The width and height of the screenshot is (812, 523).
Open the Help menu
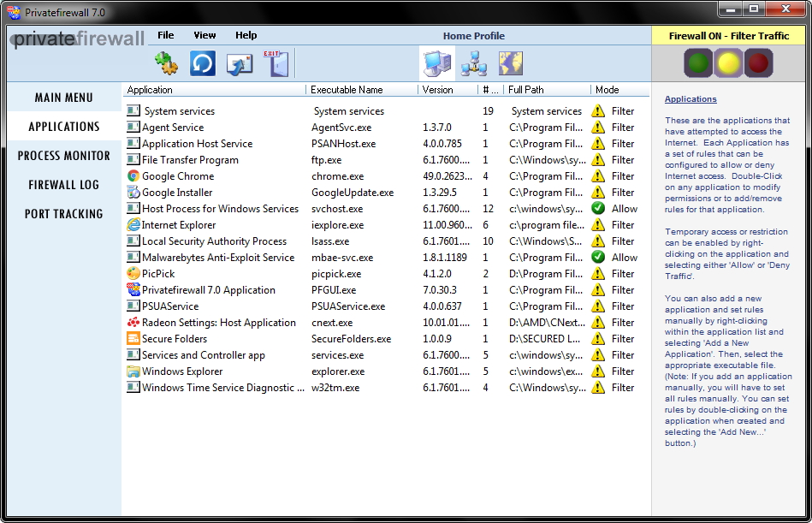246,35
